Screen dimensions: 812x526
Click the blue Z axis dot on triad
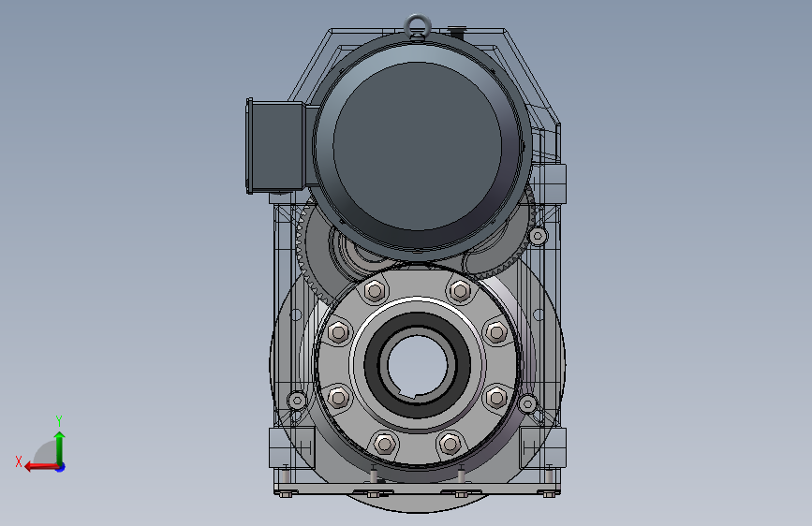pos(61,468)
